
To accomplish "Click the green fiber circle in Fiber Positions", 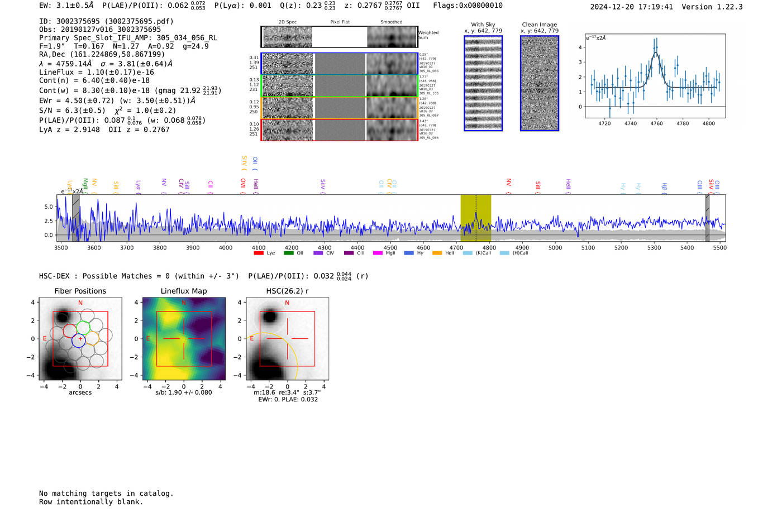I will (83, 328).
